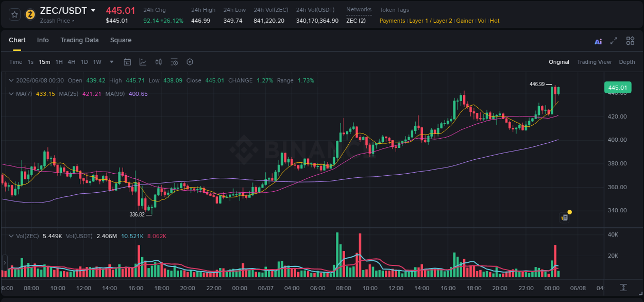Click the Hot token tag

point(495,21)
